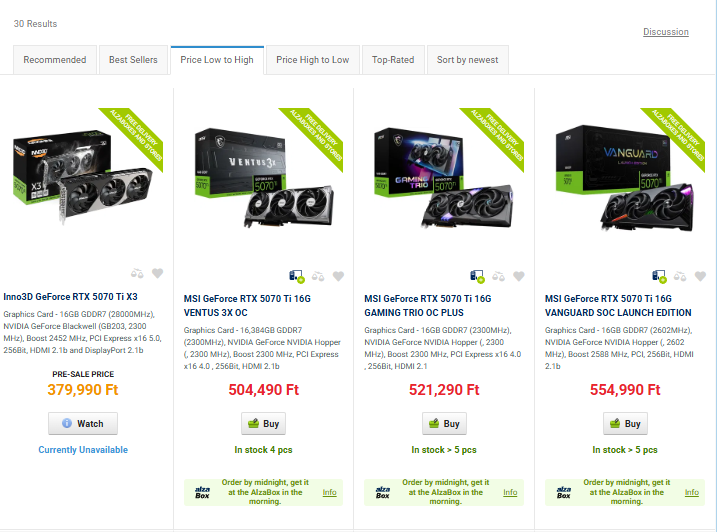Open the Discussion link
This screenshot has width=717, height=532.
pos(666,32)
